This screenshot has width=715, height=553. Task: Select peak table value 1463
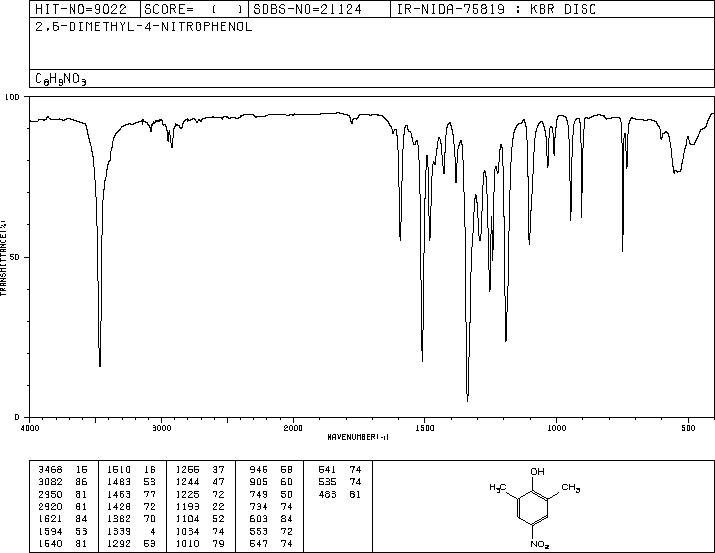click(x=119, y=494)
